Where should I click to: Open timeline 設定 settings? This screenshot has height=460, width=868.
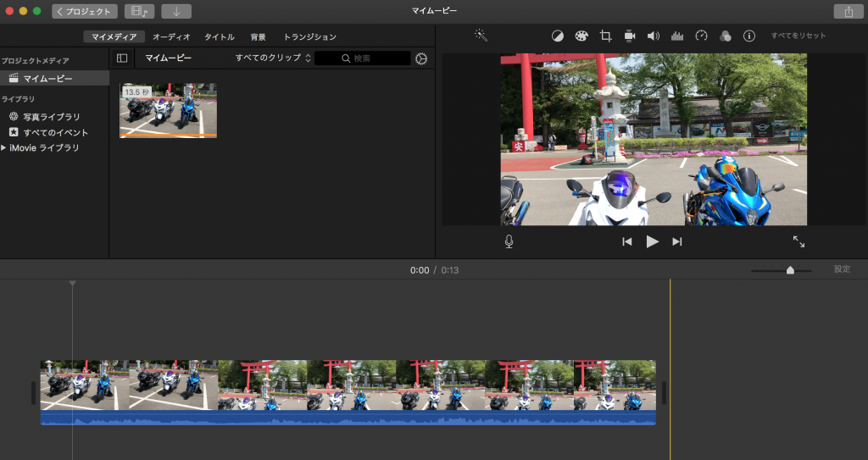pyautogui.click(x=842, y=269)
